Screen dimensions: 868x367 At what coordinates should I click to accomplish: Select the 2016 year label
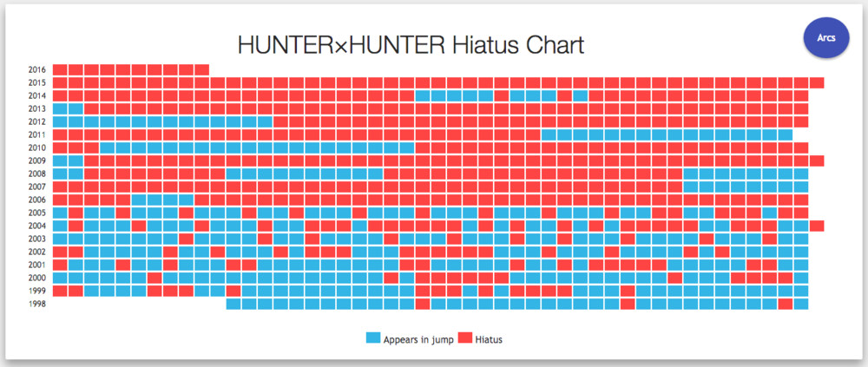pos(36,69)
